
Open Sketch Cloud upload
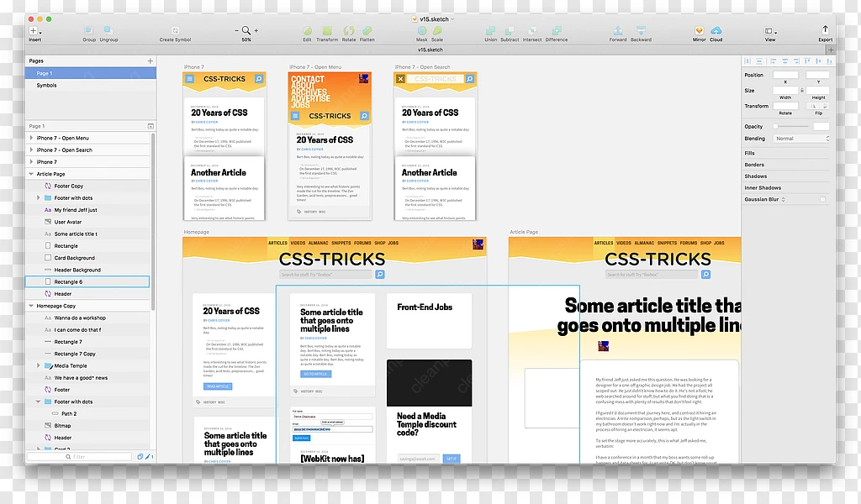click(716, 31)
